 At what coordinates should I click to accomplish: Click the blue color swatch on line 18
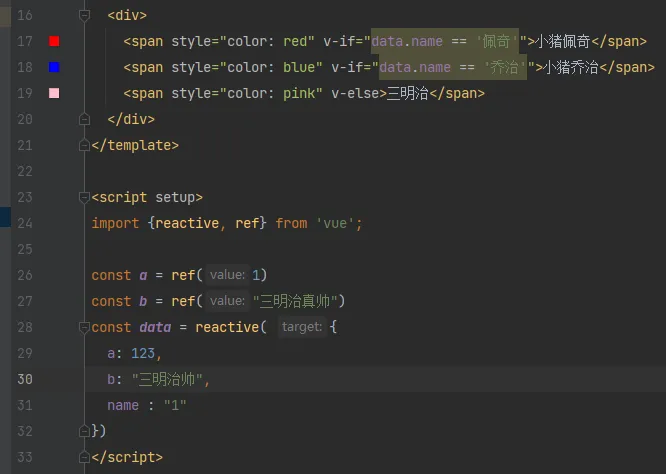click(54, 67)
